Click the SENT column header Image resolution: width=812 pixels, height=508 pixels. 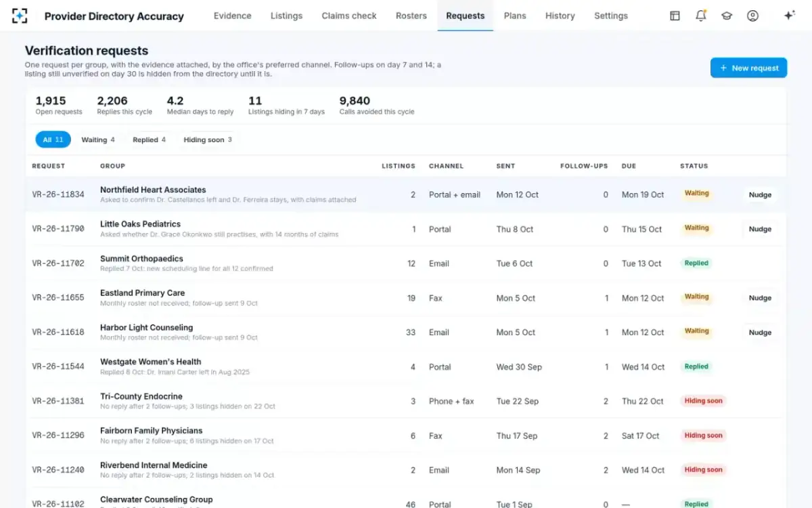[505, 166]
